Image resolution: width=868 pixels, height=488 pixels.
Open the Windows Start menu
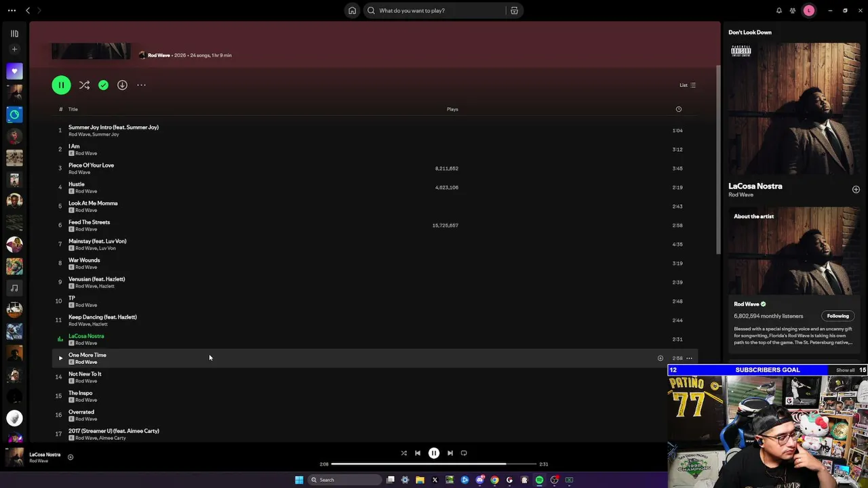(299, 480)
